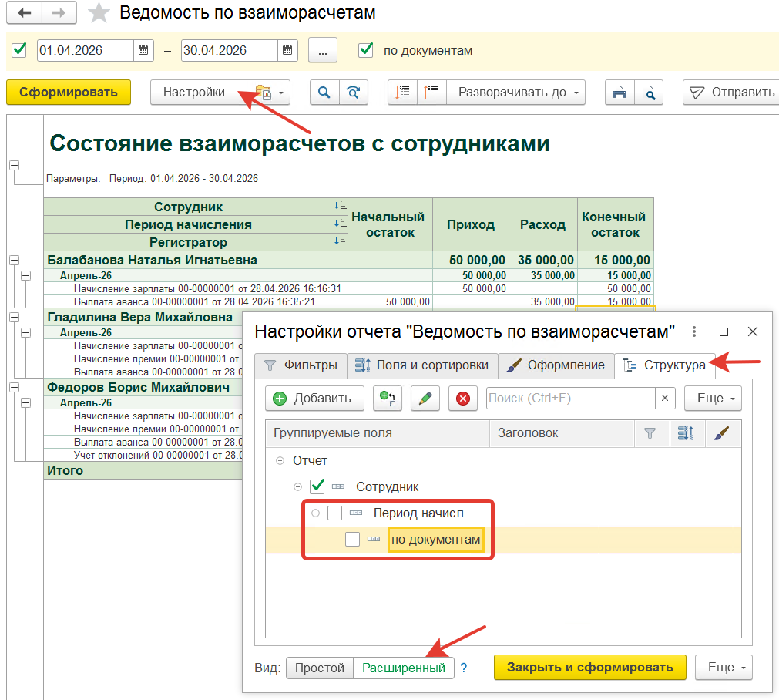Add report to favorites with star
Screen dimensions: 779x700
click(x=99, y=13)
